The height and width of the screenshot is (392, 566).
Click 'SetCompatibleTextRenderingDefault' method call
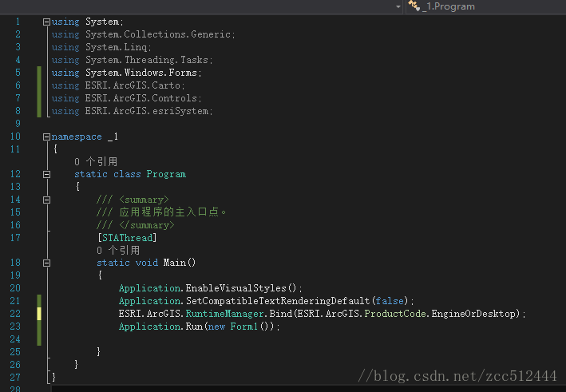pyautogui.click(x=278, y=301)
